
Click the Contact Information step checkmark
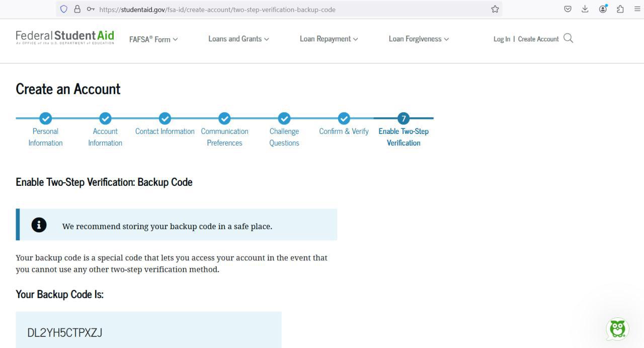click(x=165, y=118)
